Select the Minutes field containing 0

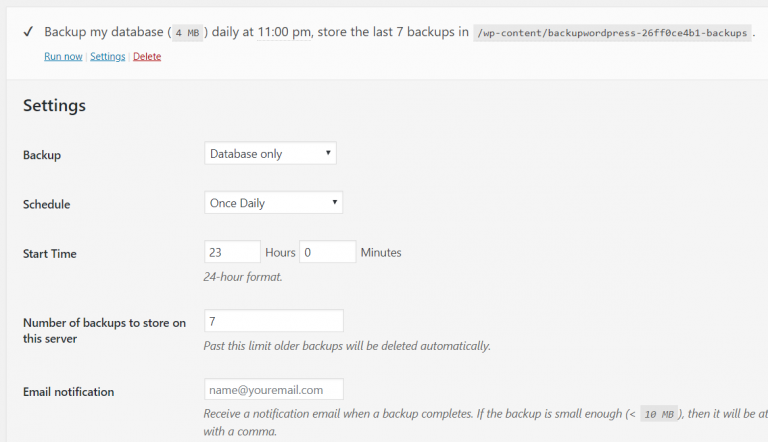(328, 252)
